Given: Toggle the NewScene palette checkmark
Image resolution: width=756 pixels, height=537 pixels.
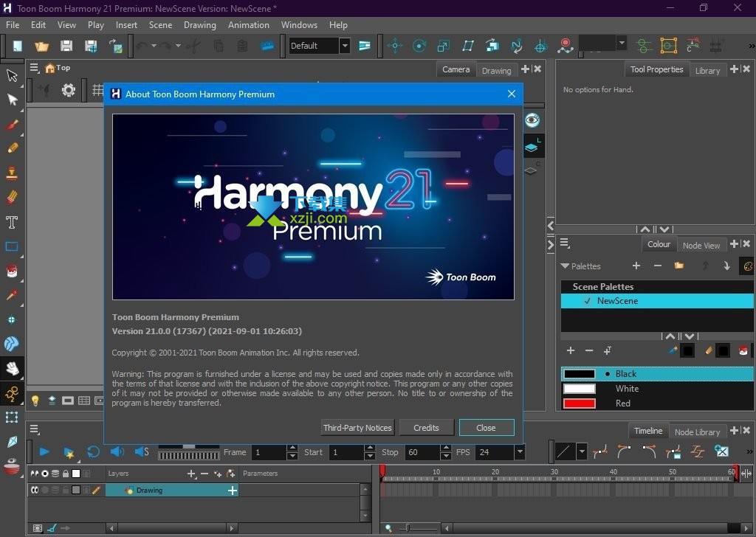Looking at the screenshot, I should [x=587, y=301].
